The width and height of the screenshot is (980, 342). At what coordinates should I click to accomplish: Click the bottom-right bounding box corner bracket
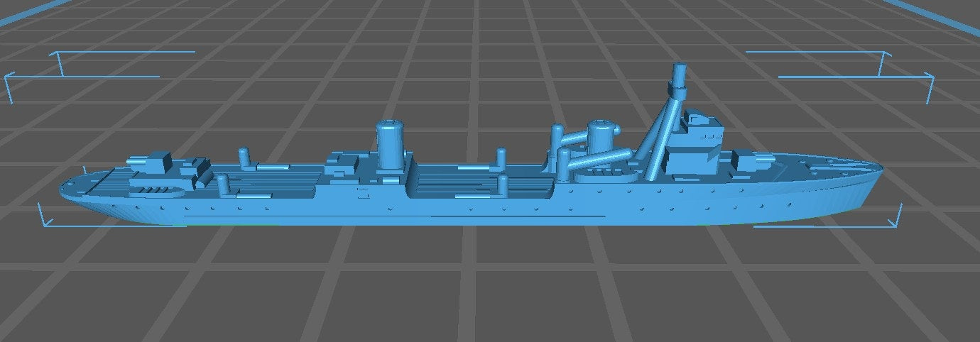896,221
